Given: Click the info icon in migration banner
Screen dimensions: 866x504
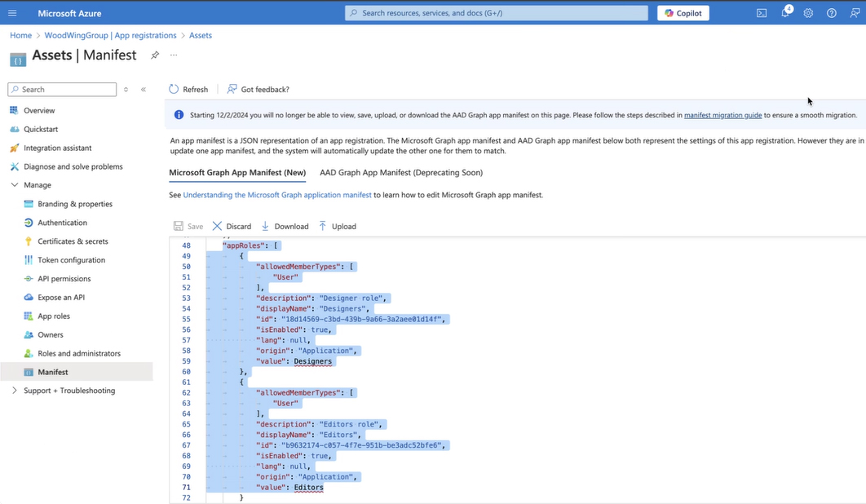Looking at the screenshot, I should pyautogui.click(x=179, y=115).
